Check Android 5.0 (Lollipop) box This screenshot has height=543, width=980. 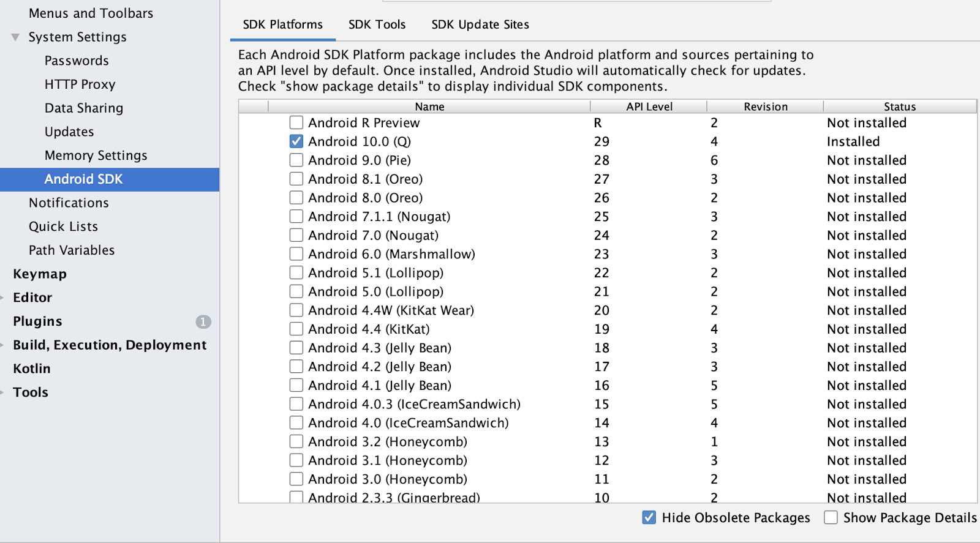coord(296,291)
